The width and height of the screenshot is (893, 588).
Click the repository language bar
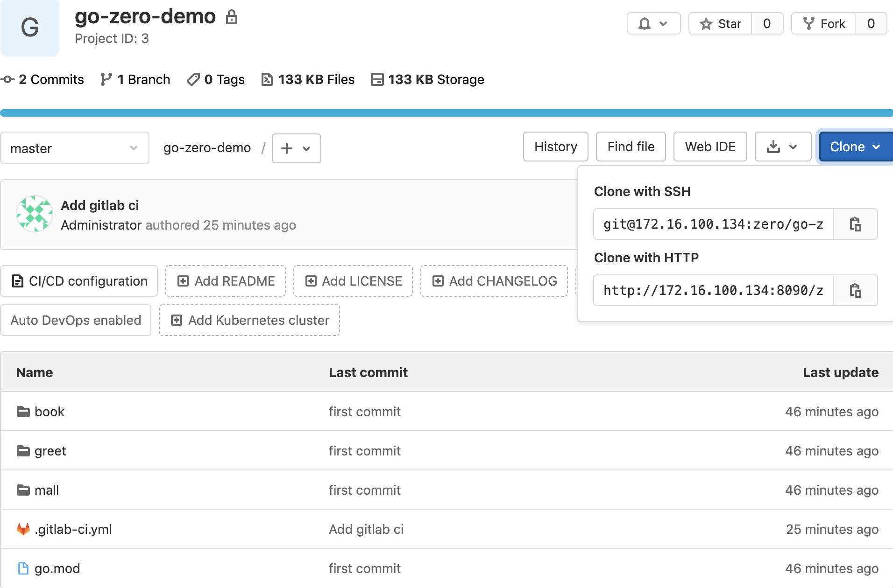click(446, 113)
